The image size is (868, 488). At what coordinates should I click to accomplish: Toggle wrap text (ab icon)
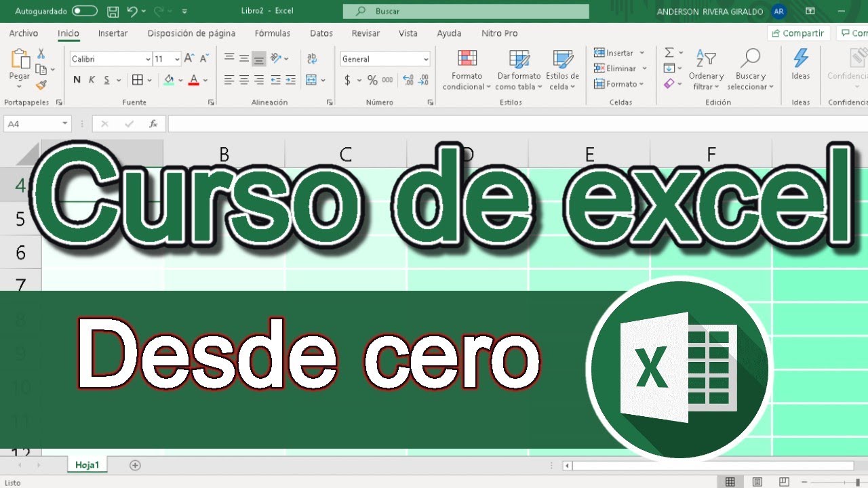click(x=312, y=59)
